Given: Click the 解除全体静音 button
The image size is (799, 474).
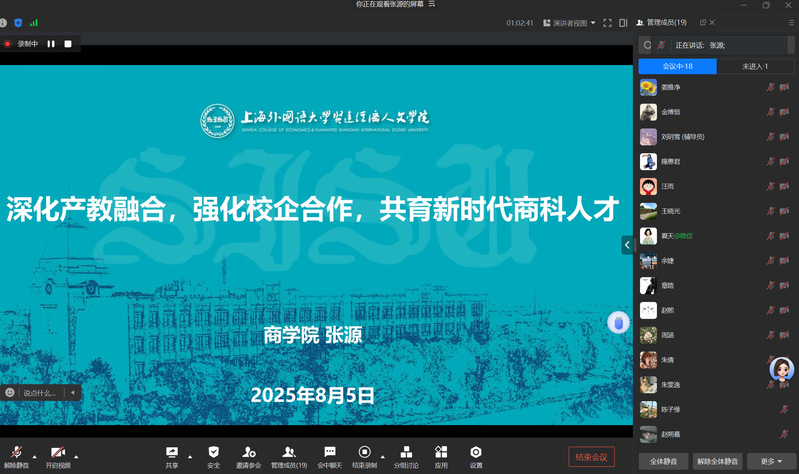Looking at the screenshot, I should (x=717, y=461).
